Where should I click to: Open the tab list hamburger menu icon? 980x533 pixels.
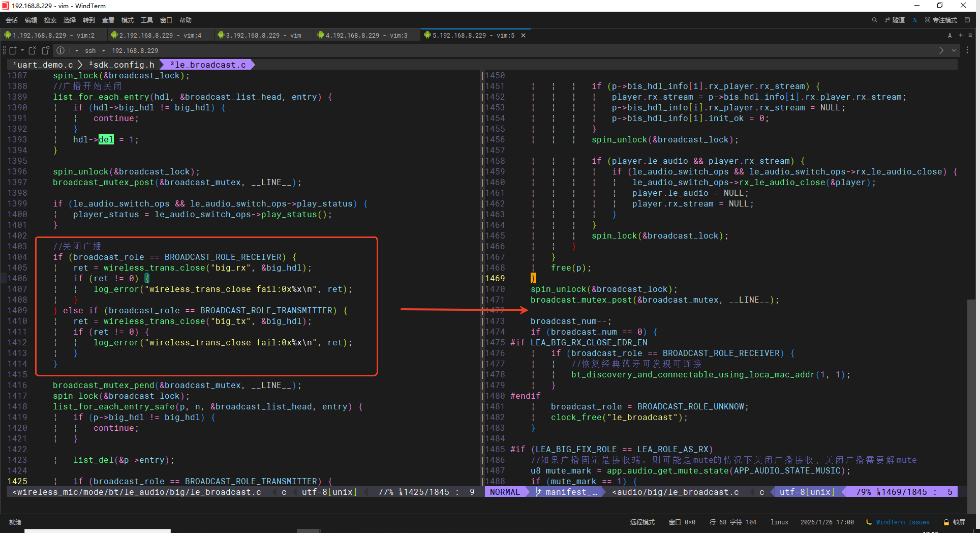pos(970,35)
